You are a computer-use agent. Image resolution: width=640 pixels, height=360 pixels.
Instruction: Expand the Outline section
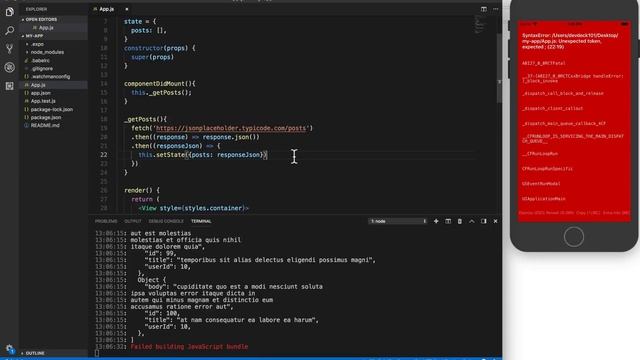(x=35, y=353)
